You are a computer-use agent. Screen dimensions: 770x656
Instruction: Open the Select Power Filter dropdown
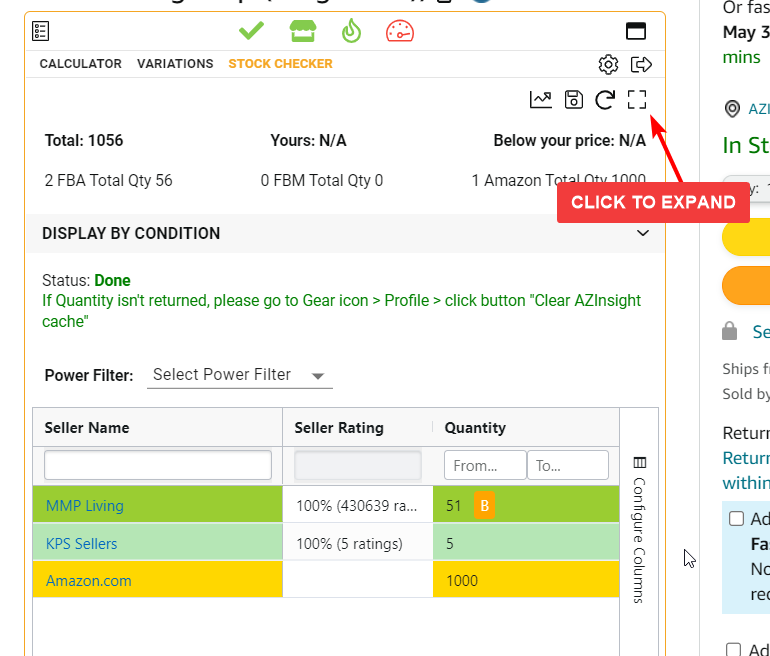[x=240, y=375]
